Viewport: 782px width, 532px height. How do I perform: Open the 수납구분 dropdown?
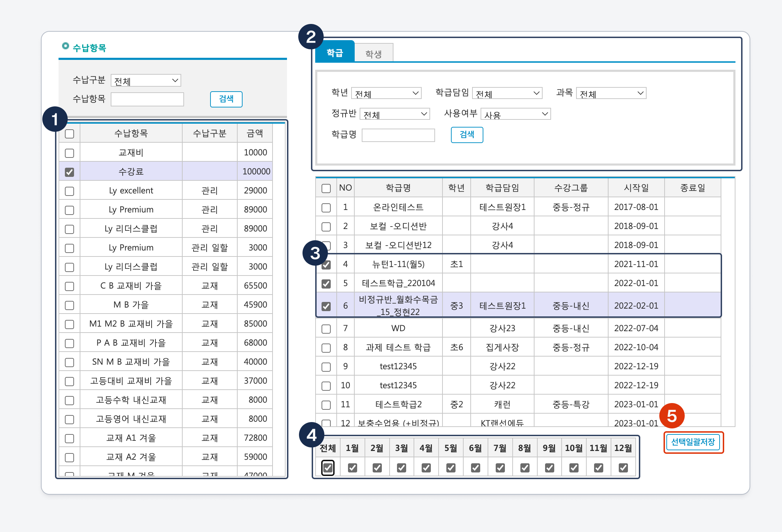click(x=146, y=81)
